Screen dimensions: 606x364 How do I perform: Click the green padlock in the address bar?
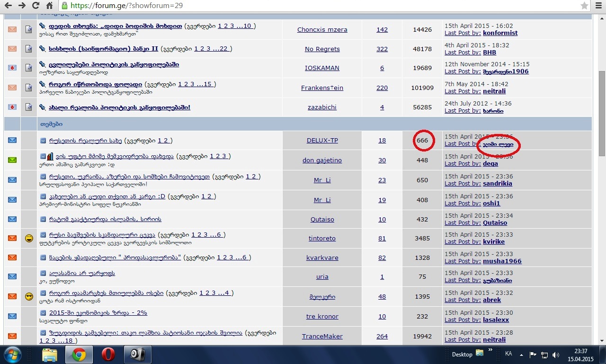tap(64, 6)
